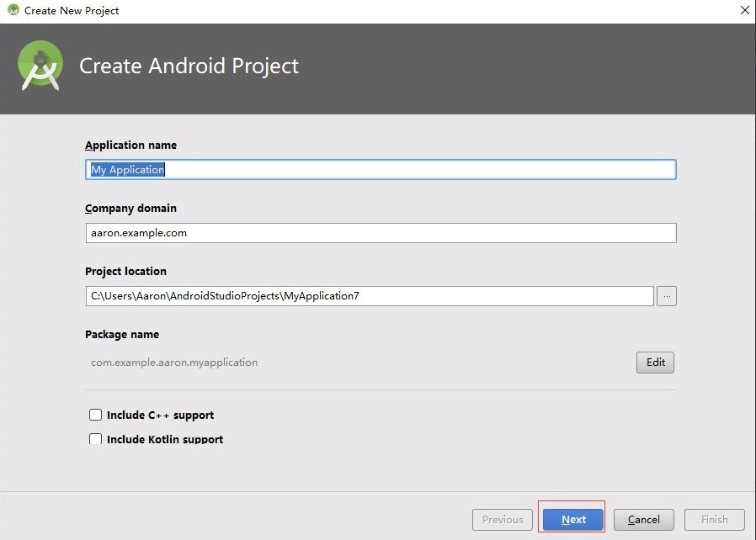Viewport: 756px width, 540px height.
Task: Click the Company domain input field
Action: 381,233
